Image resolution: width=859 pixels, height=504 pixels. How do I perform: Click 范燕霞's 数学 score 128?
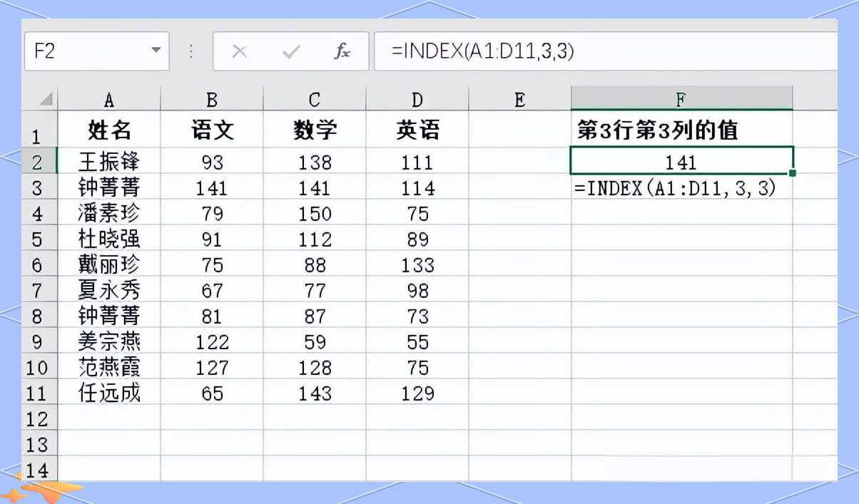(x=315, y=367)
